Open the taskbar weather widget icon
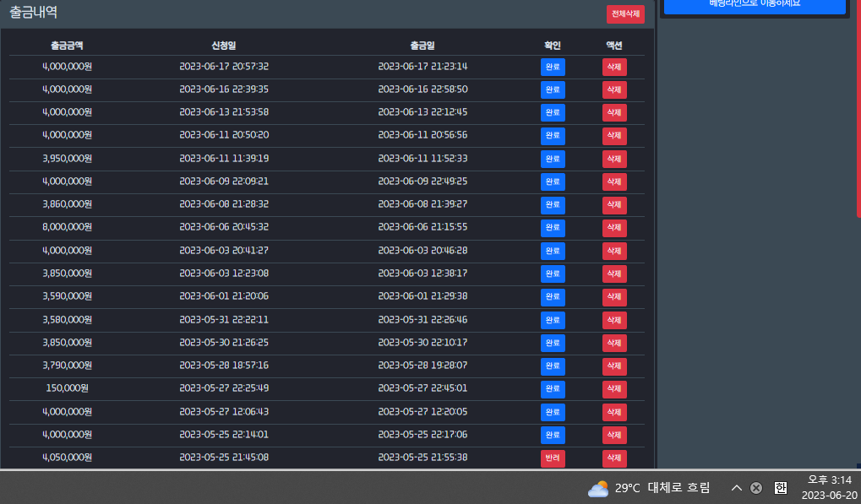Image resolution: width=861 pixels, height=504 pixels. [x=598, y=488]
